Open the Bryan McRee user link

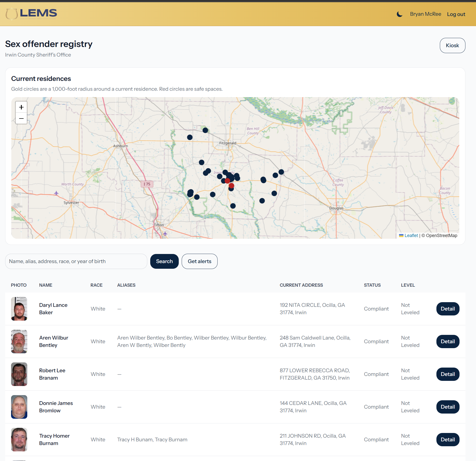click(x=425, y=14)
